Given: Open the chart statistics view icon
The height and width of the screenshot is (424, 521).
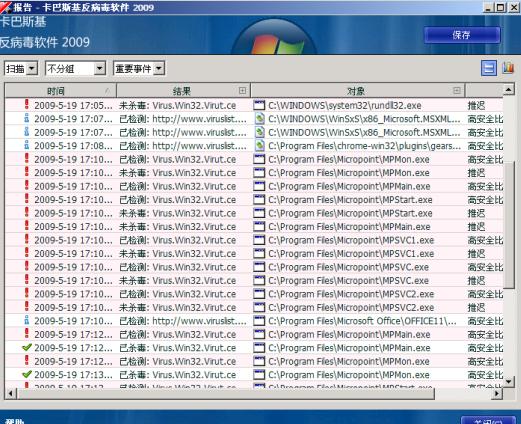Looking at the screenshot, I should click(508, 68).
